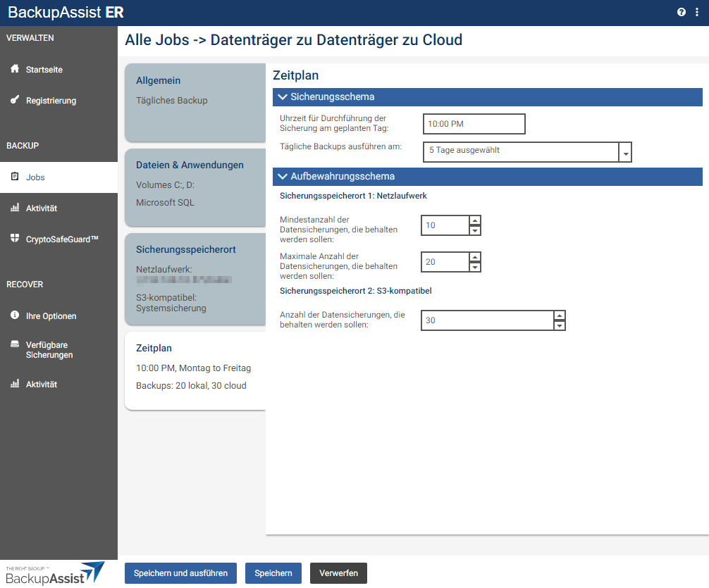The height and width of the screenshot is (588, 709).
Task: Click the CryptoSafeGuard shield icon
Action: pyautogui.click(x=15, y=239)
